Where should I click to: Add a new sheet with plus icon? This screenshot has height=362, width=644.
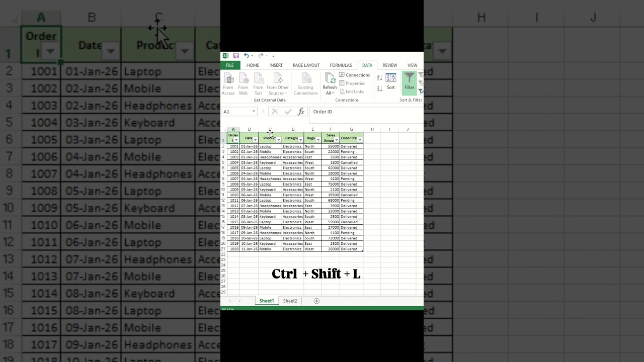coord(316,301)
